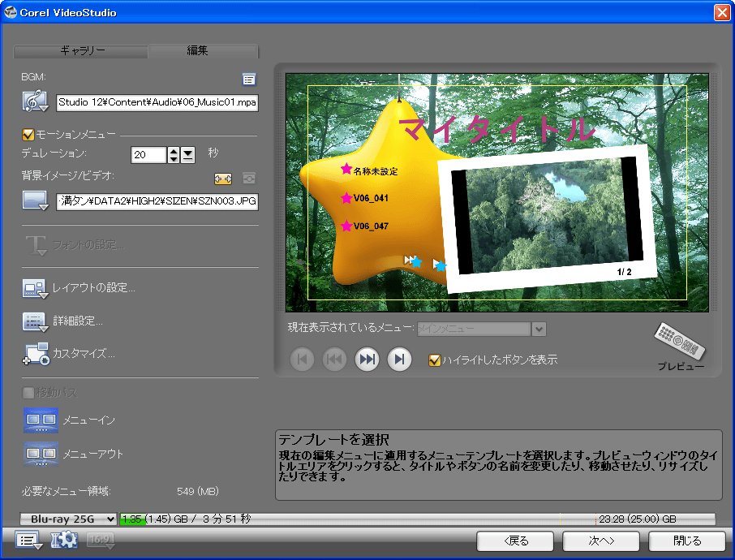Open the Blu-ray 25G disc type dropdown

pyautogui.click(x=68, y=519)
